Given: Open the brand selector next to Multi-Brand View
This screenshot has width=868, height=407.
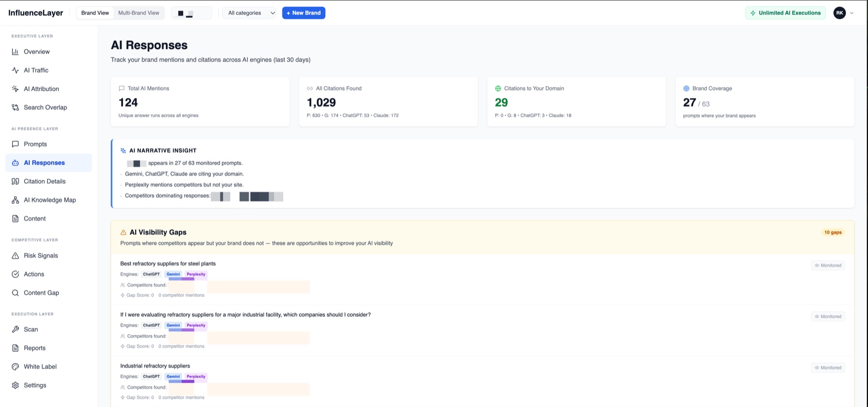Looking at the screenshot, I should [191, 13].
